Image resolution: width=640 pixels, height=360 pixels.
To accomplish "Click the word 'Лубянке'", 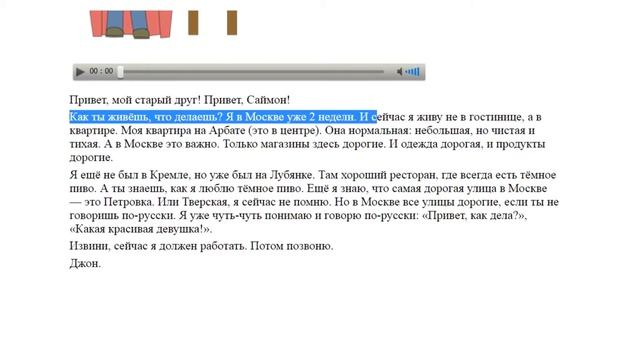I will point(291,175).
